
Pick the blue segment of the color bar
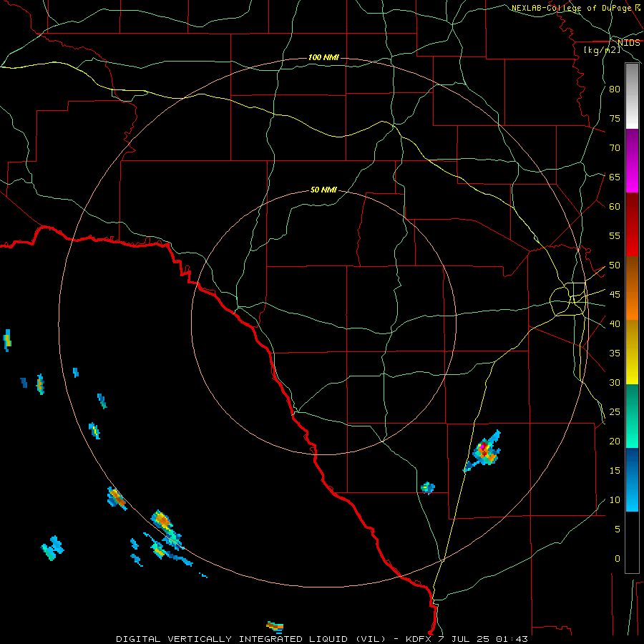click(x=632, y=479)
